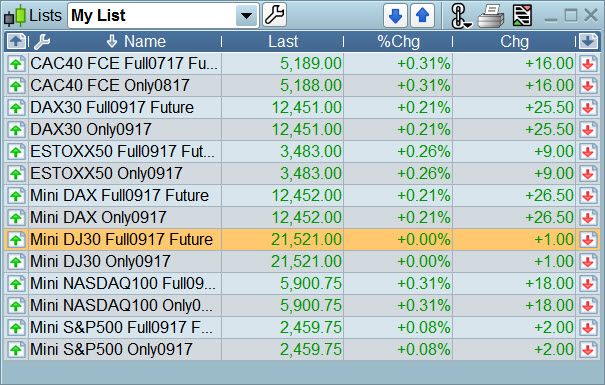Sort by Last column header
Screen dimensions: 605x385
pos(283,42)
